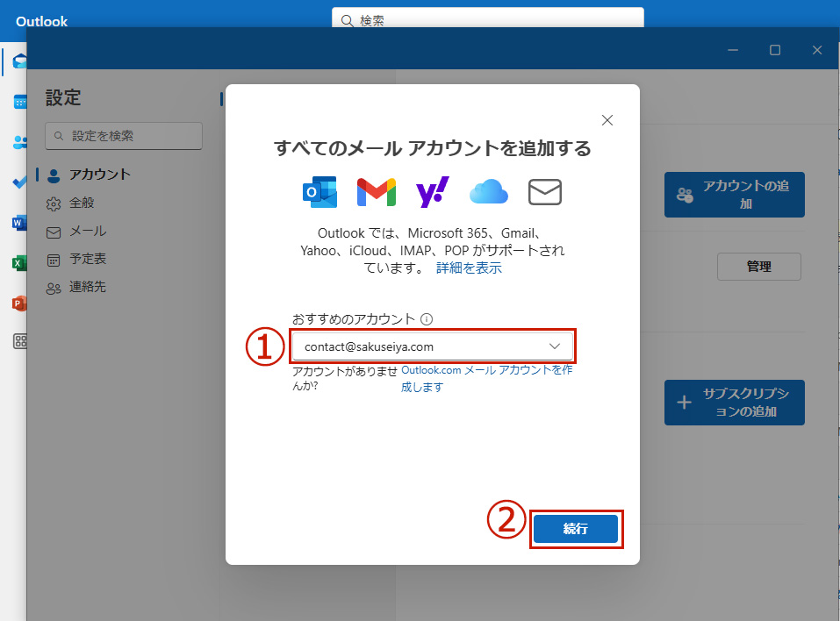The height and width of the screenshot is (621, 840).
Task: Open the More apps grid icon
Action: coord(20,341)
